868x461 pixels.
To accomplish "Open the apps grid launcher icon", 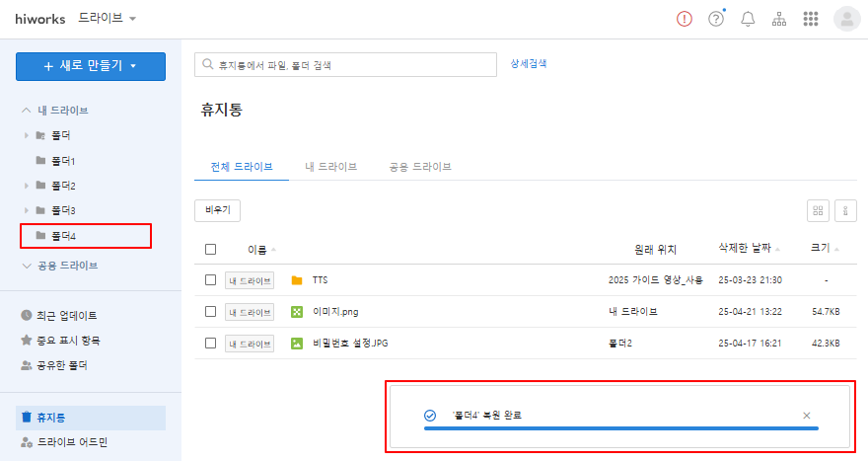I will tap(811, 19).
